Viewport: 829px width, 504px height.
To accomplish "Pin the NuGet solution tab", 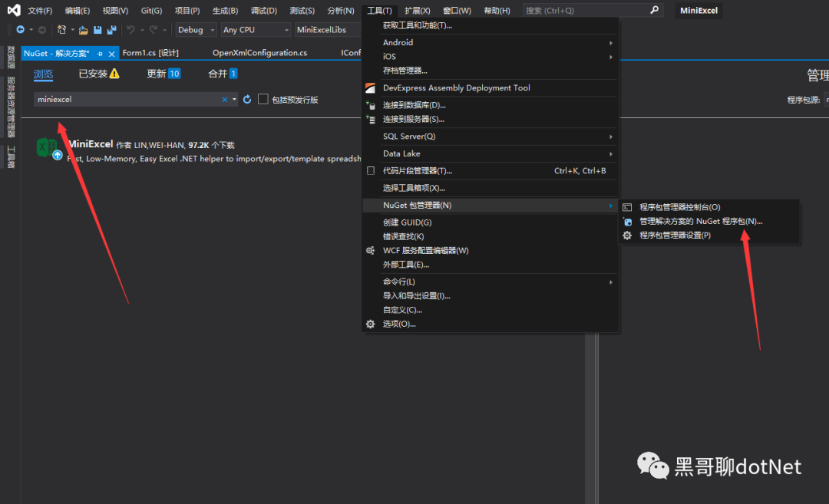I will click(x=99, y=54).
